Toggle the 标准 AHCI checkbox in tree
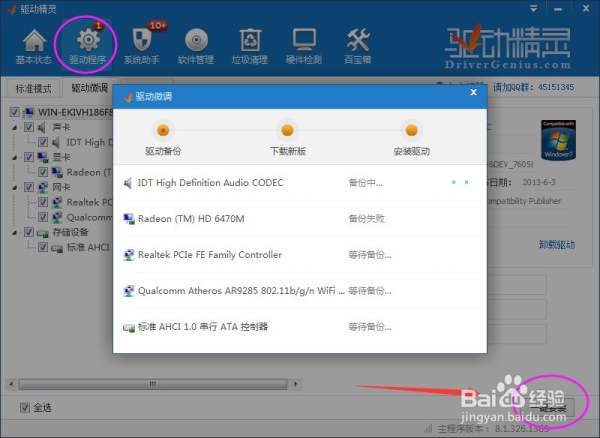 (43, 247)
